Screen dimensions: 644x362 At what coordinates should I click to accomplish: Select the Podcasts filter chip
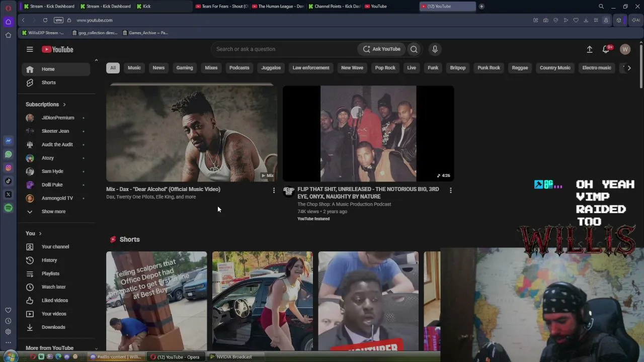pyautogui.click(x=239, y=68)
